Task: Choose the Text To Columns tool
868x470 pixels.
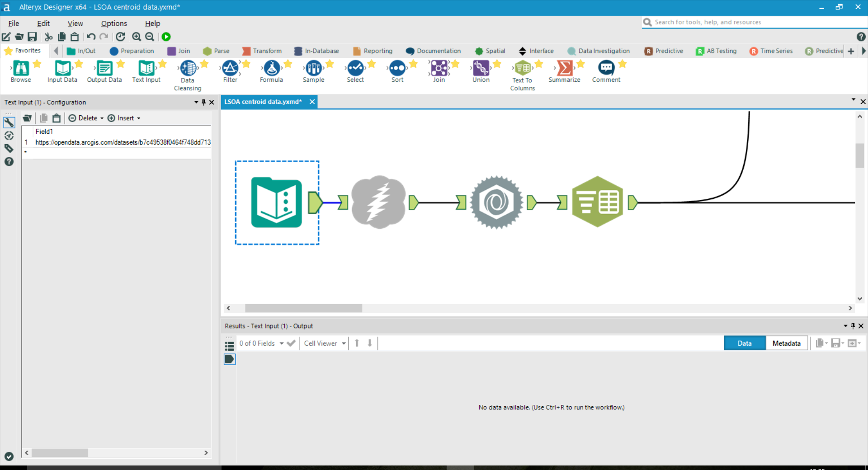Action: (x=522, y=69)
